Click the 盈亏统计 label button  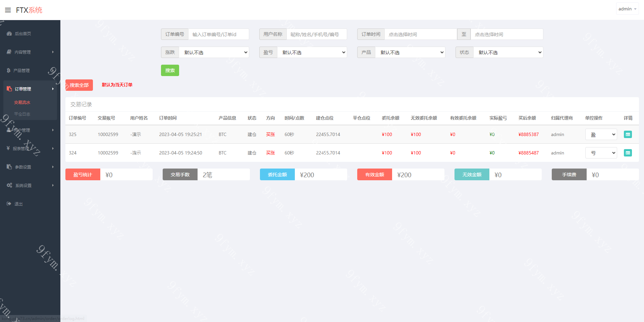pos(83,175)
